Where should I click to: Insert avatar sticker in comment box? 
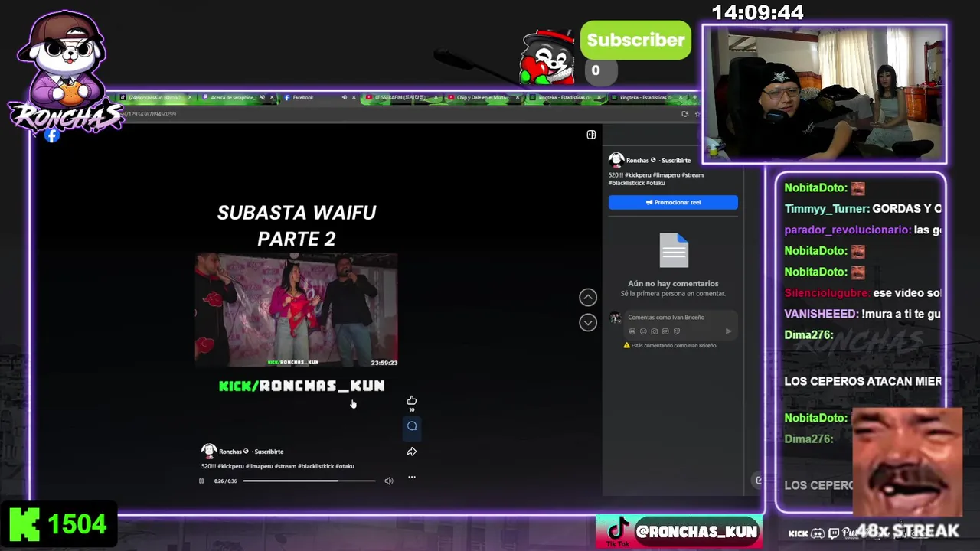point(632,331)
